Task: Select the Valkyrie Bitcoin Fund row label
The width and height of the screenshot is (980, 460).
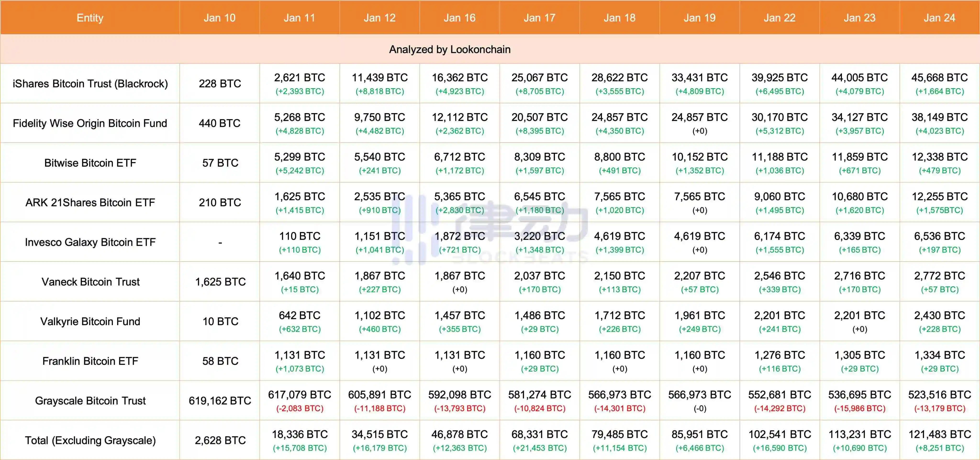Action: [x=90, y=321]
